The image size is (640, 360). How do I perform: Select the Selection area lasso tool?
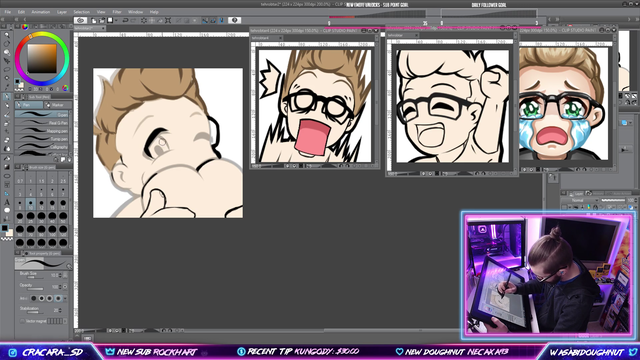(x=7, y=70)
